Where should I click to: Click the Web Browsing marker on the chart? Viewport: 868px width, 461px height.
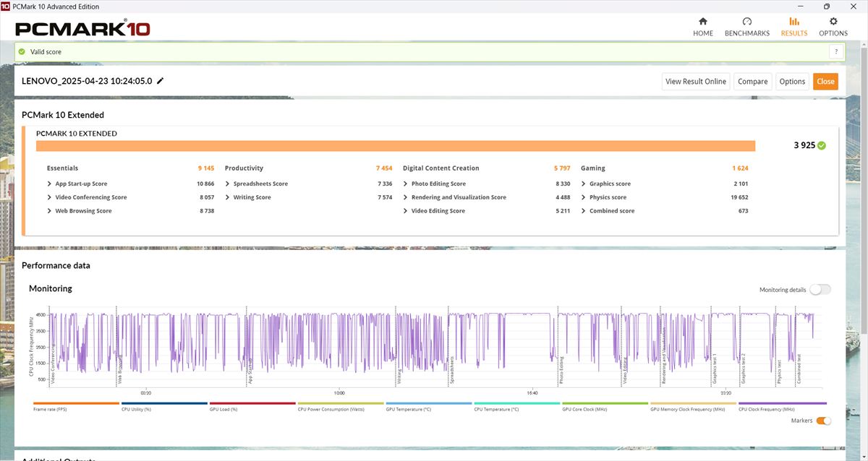click(120, 371)
